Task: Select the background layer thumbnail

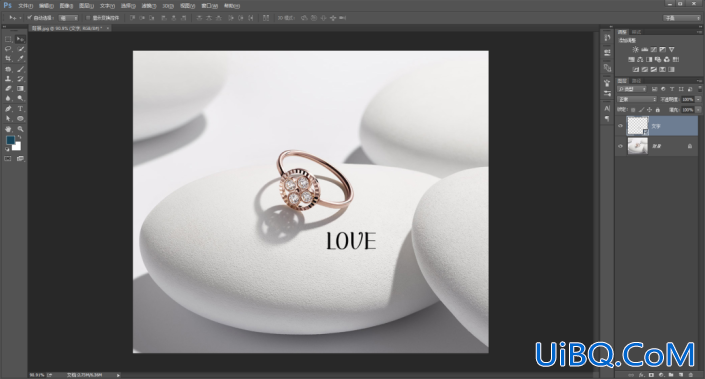Action: (638, 146)
